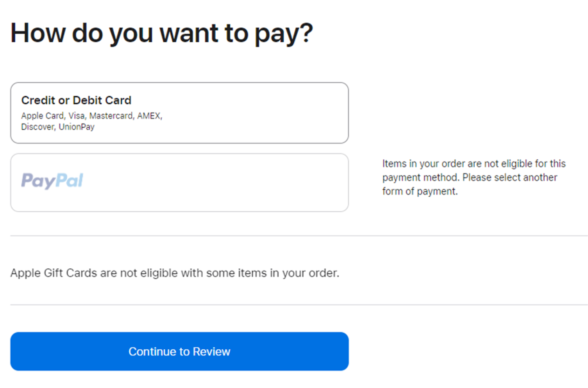Click "Discover" in the accepted cards list

(38, 127)
